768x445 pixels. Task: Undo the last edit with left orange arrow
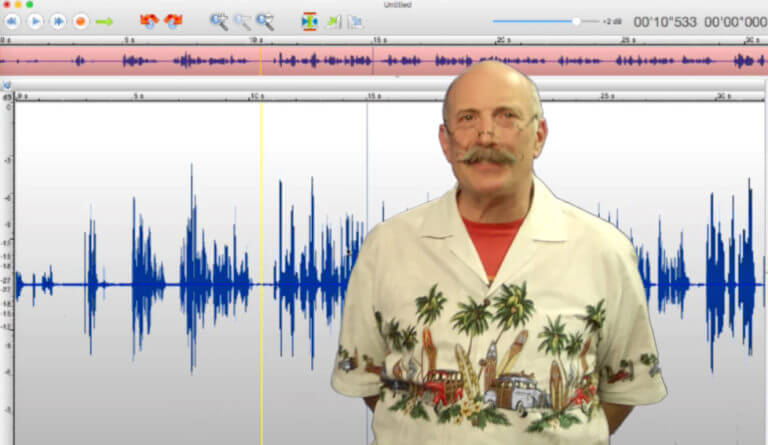149,21
